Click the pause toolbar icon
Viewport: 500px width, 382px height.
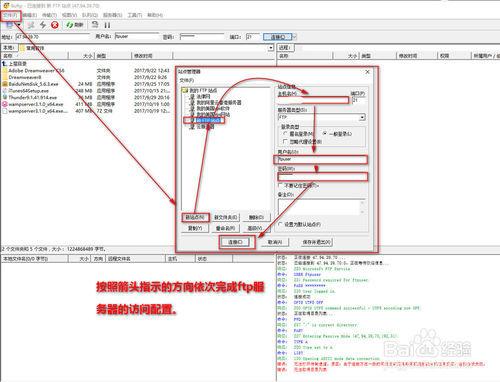[x=107, y=25]
